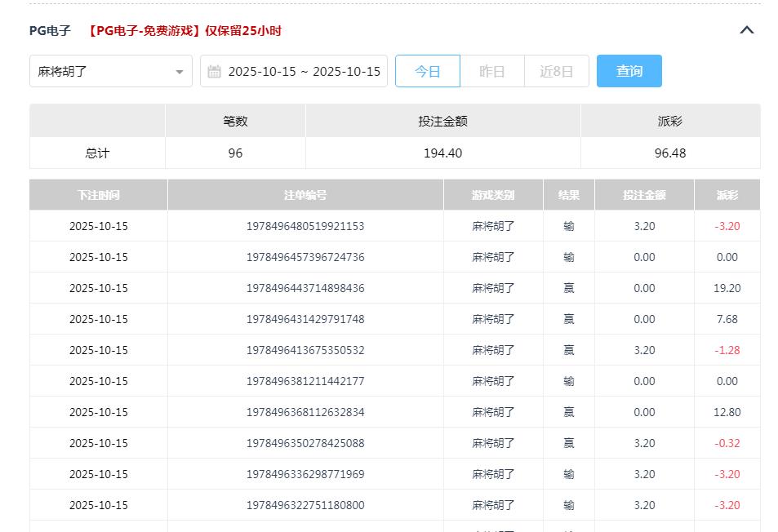The height and width of the screenshot is (532, 778).
Task: Click the 下注时间 column header
Action: (x=98, y=195)
